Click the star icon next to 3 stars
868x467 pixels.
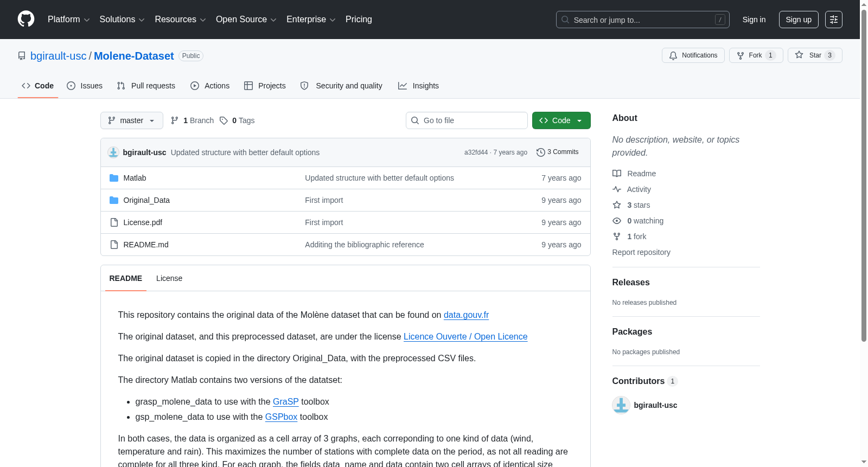click(x=617, y=205)
